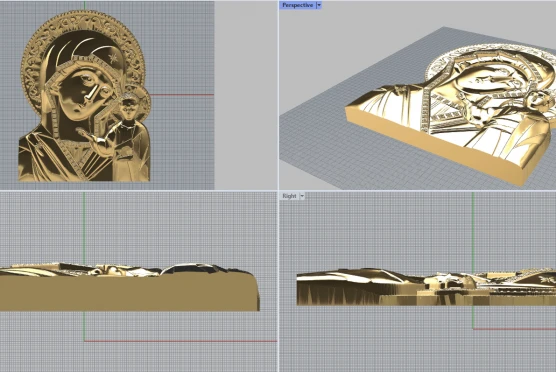Select the relief side profile in Right viewport
This screenshot has width=556, height=372.
(426, 287)
